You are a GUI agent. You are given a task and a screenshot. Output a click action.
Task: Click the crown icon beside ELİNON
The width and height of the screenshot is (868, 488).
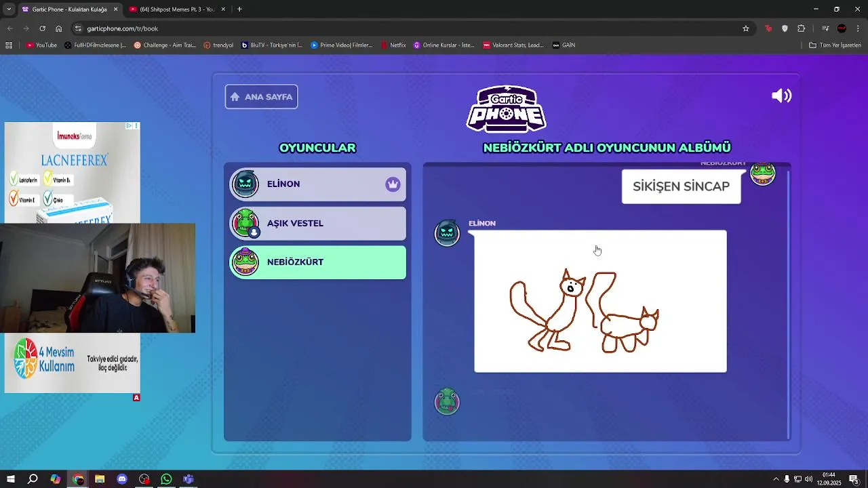(x=393, y=184)
